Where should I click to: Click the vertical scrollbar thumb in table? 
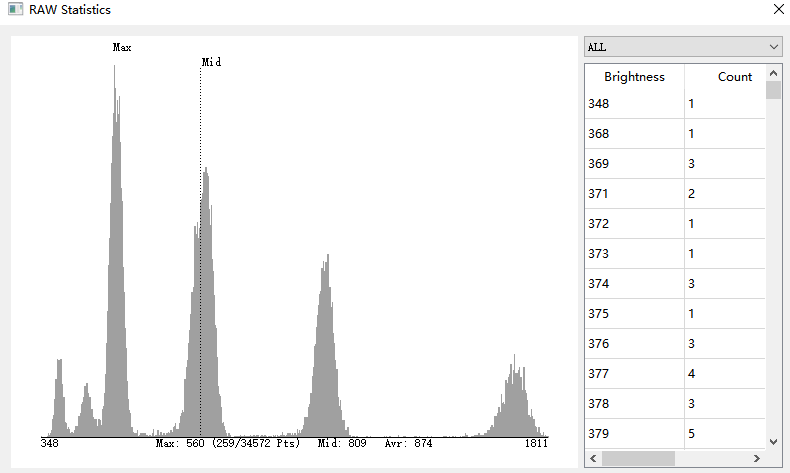coord(774,91)
